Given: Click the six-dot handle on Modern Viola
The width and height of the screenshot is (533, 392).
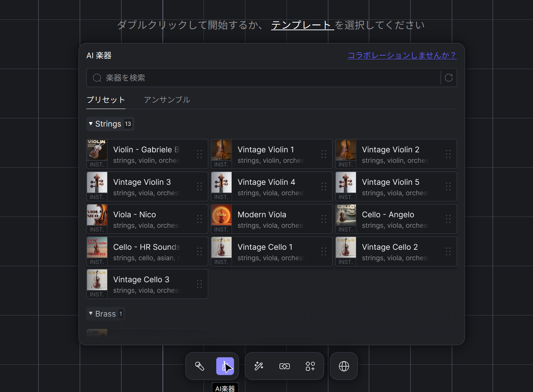Looking at the screenshot, I should click(323, 219).
